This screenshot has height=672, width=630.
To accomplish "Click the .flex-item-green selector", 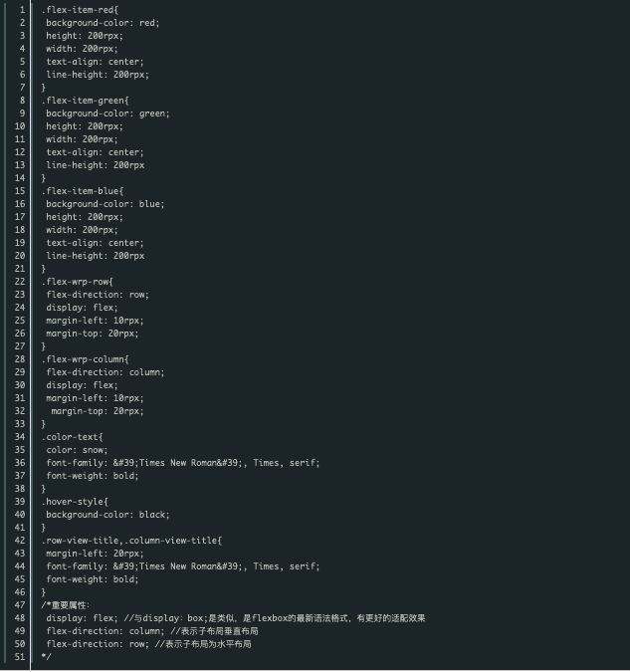I will (85, 101).
